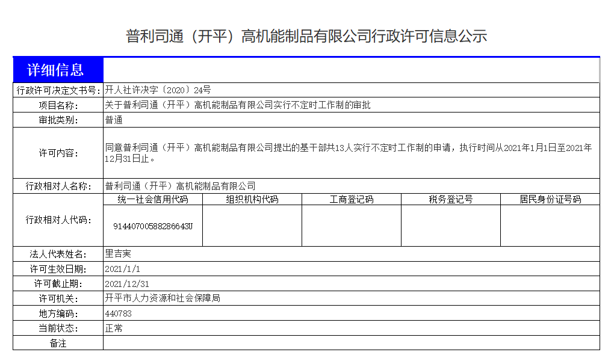Click the 项目名称 value text

pos(238,105)
